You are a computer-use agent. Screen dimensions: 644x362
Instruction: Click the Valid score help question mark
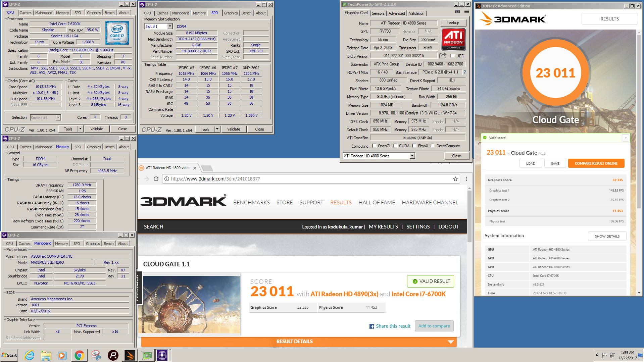click(x=626, y=138)
